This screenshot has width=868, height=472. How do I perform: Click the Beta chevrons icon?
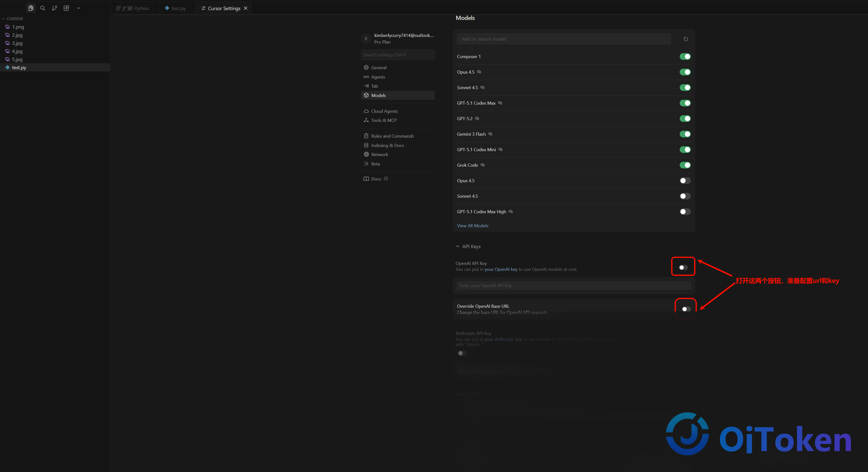tap(366, 164)
